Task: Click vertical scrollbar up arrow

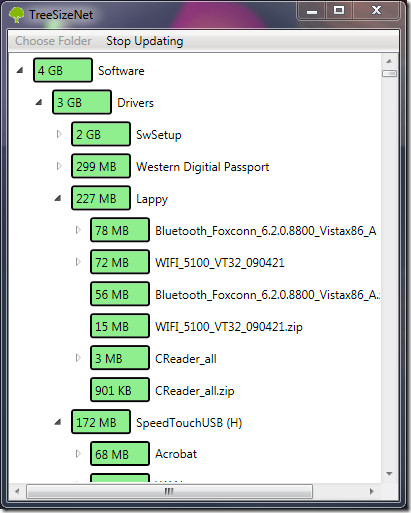Action: 389,61
